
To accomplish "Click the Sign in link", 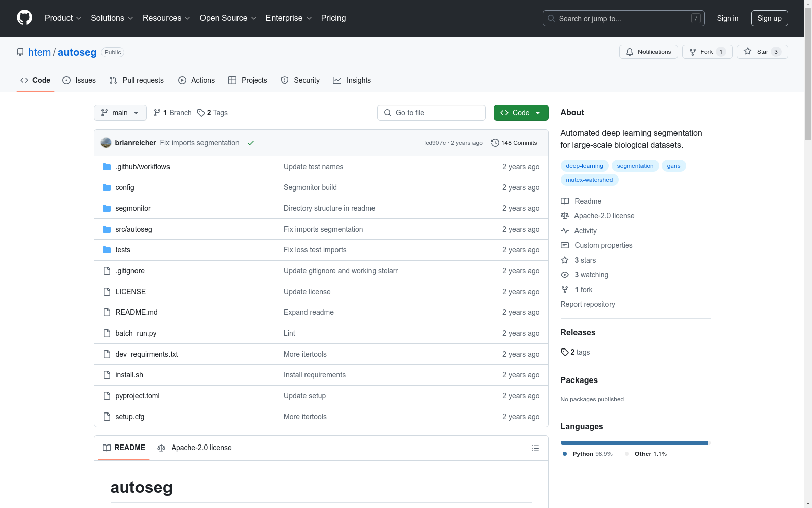I will coord(728,18).
